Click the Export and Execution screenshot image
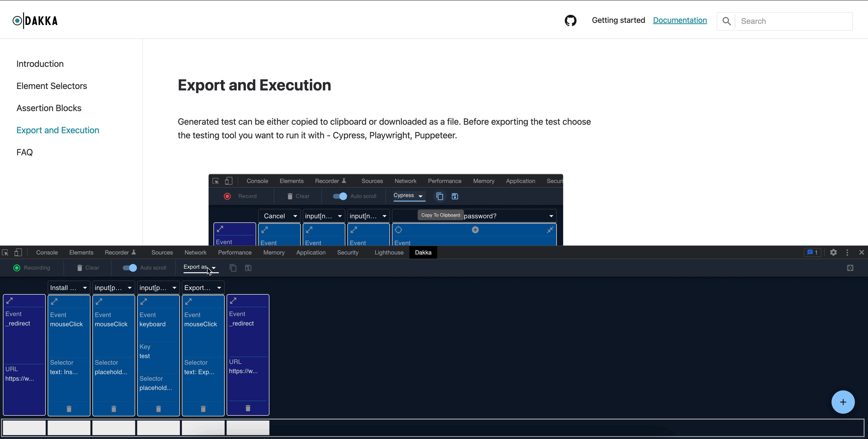Viewport: 868px width, 439px height. pyautogui.click(x=386, y=210)
